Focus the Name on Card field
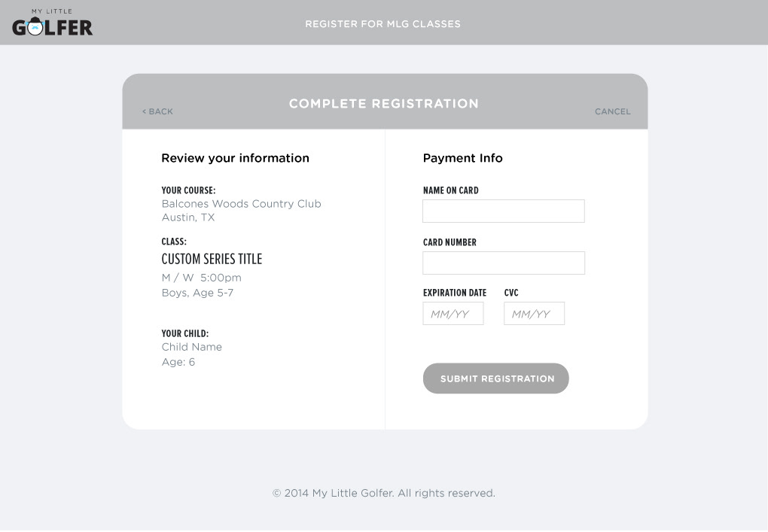768x532 pixels. click(504, 211)
